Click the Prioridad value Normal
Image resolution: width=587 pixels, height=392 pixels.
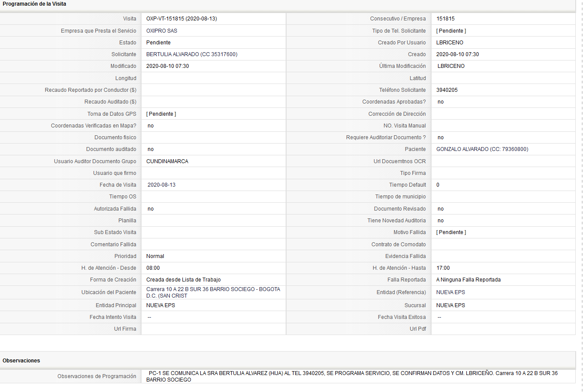click(x=155, y=256)
